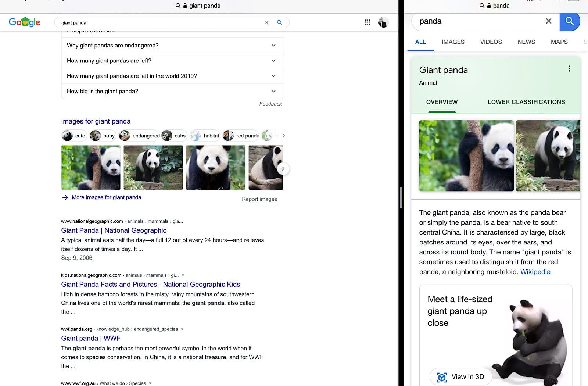Clear the panda search field in the right window
588x386 pixels.
(549, 21)
